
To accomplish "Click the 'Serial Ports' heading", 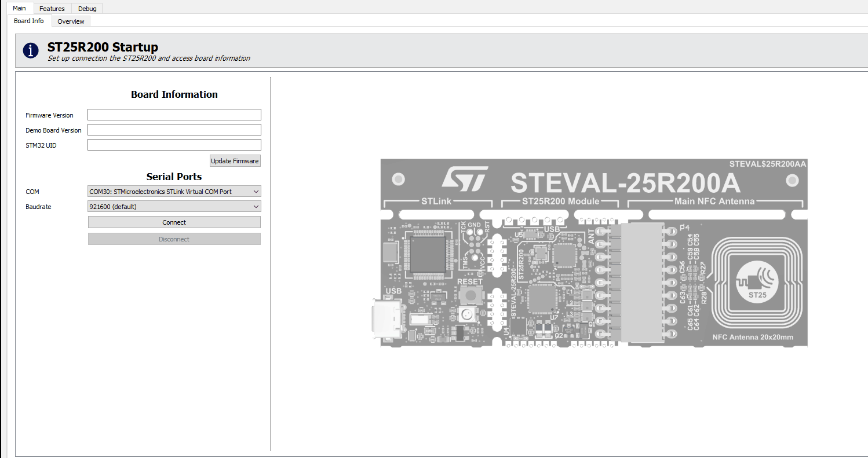I will click(x=174, y=177).
